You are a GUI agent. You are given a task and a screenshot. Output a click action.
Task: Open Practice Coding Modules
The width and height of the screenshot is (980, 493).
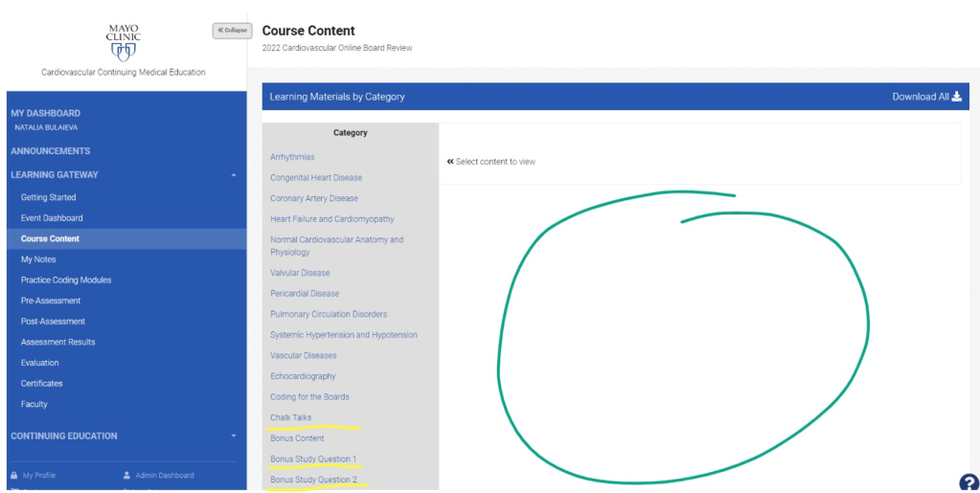[x=66, y=280]
